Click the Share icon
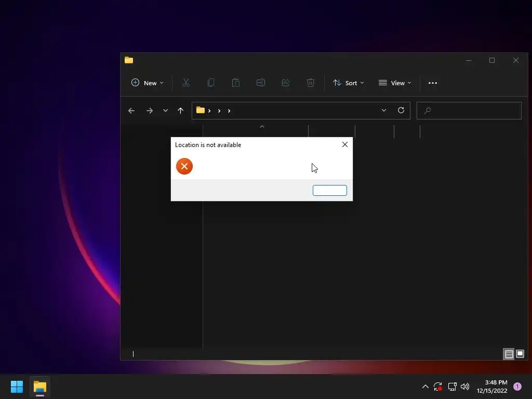Image resolution: width=532 pixels, height=399 pixels. pyautogui.click(x=286, y=83)
